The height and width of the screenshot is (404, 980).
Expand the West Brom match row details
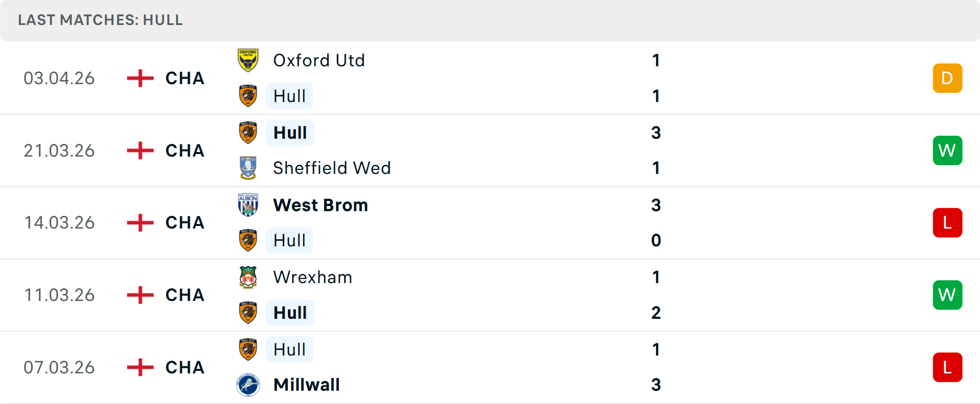click(490, 222)
